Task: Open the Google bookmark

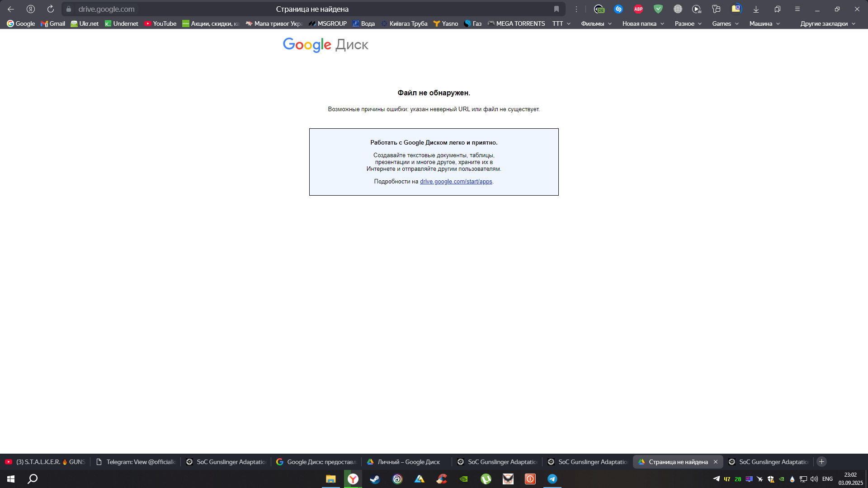Action: pos(21,23)
